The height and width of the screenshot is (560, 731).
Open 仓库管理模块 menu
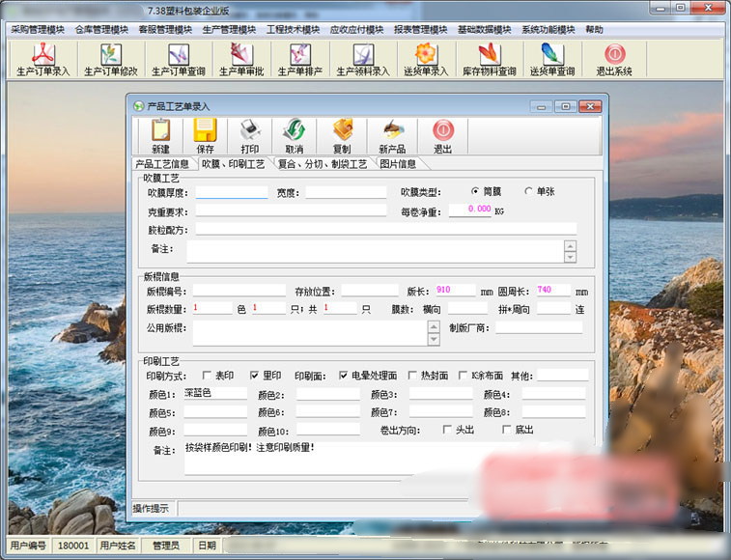101,30
